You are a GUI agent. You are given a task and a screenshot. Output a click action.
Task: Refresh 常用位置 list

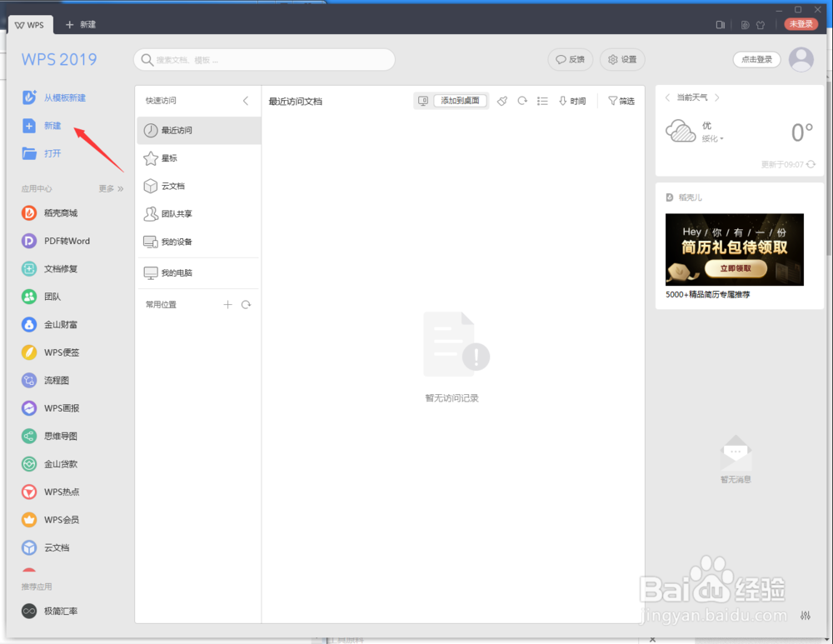click(x=246, y=304)
